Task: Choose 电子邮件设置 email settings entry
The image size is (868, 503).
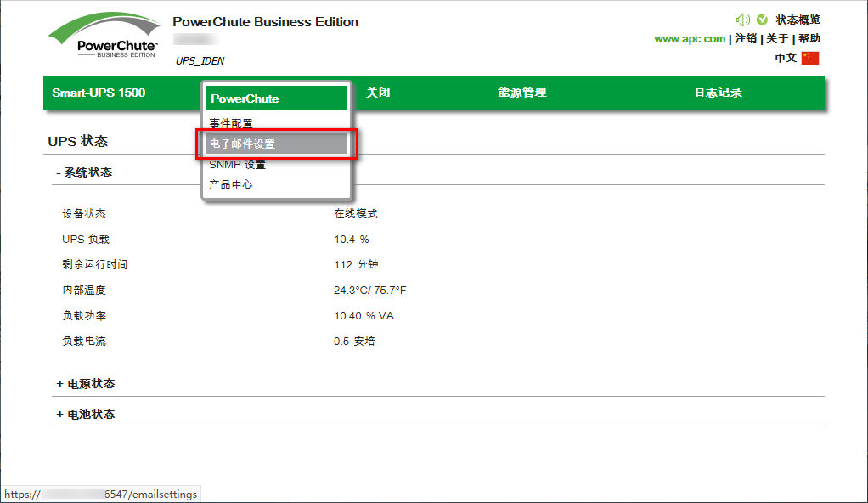Action: [x=276, y=144]
